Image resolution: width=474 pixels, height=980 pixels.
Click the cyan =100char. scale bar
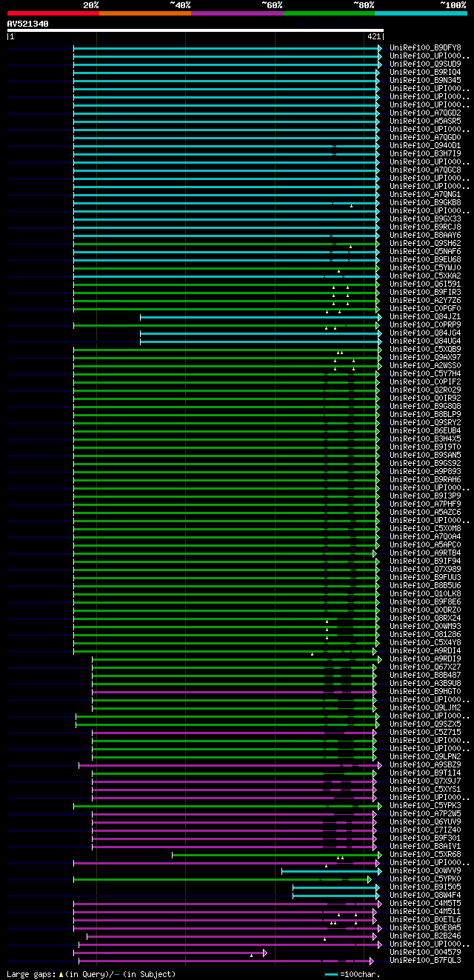click(331, 975)
